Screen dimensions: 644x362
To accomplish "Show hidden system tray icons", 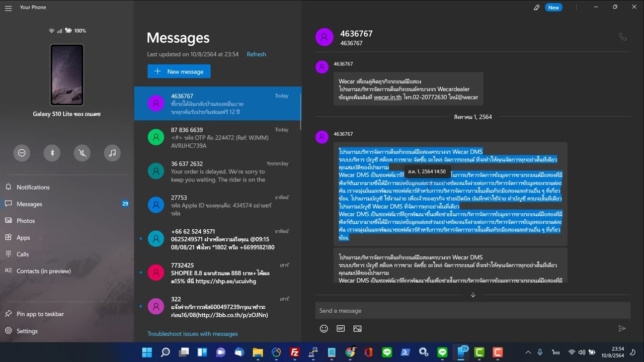I will 528,352.
